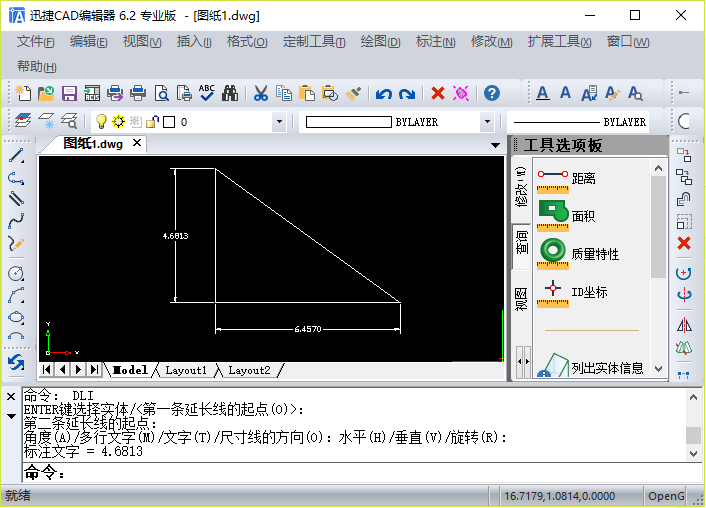Open the layer manager icon

click(x=23, y=121)
